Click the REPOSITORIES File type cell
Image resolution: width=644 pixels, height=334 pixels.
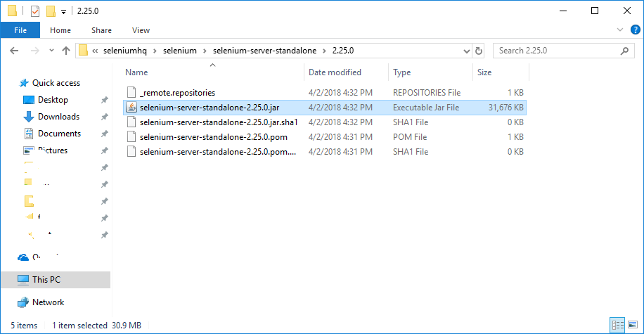[x=427, y=93]
